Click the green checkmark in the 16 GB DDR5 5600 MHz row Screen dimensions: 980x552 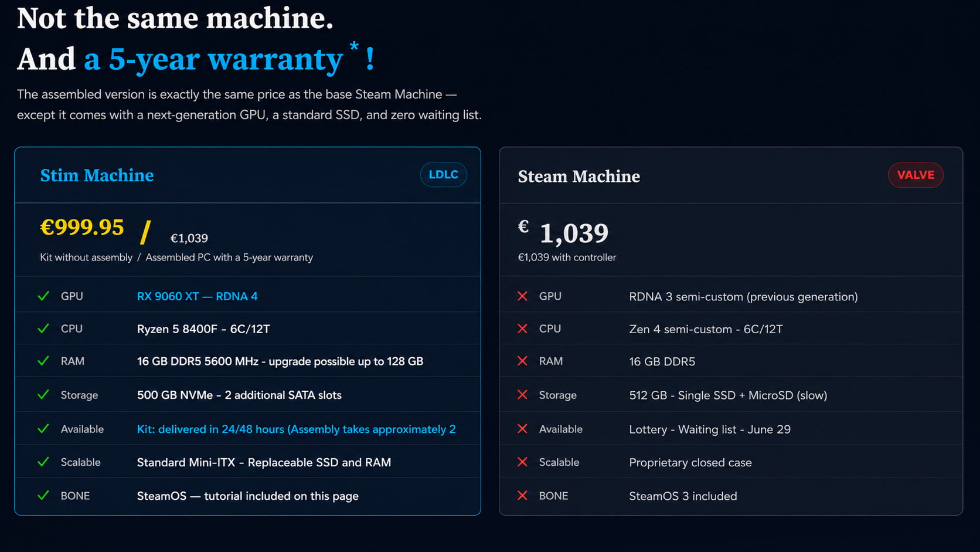(x=43, y=361)
